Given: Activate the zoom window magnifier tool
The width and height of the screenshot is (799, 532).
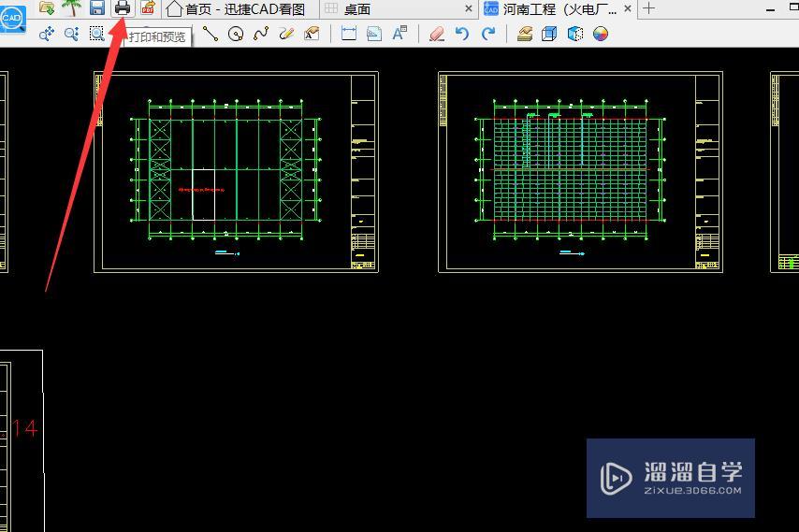Looking at the screenshot, I should [x=96, y=34].
